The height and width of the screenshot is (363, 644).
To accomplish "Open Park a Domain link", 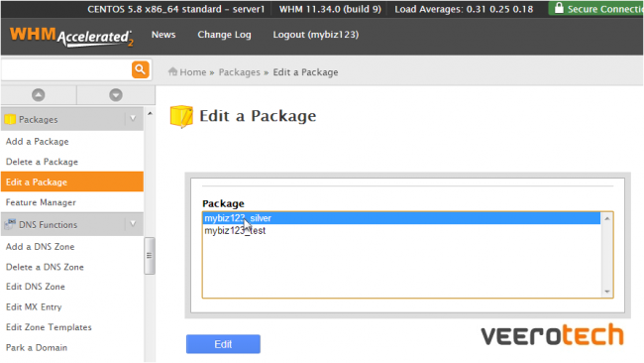I will click(37, 348).
